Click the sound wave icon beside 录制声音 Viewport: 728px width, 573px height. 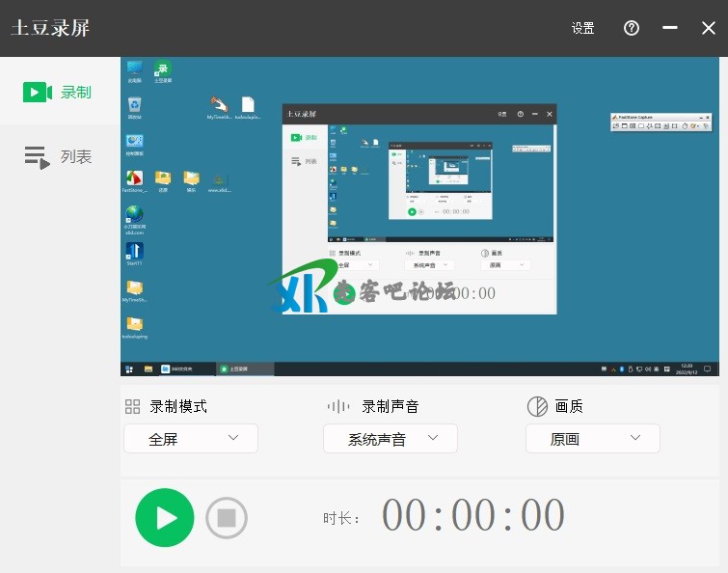coord(338,406)
